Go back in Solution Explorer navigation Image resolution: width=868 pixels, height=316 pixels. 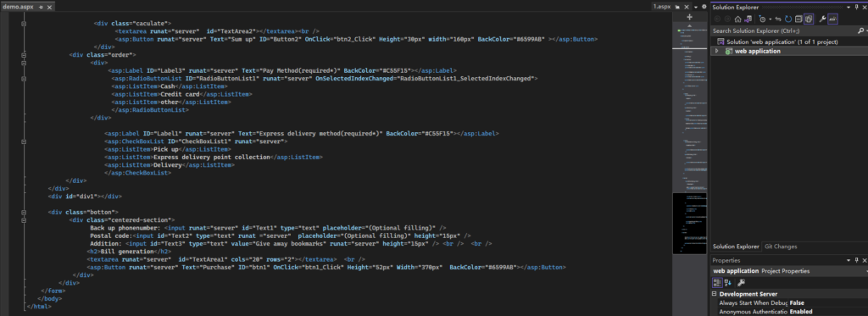[717, 19]
